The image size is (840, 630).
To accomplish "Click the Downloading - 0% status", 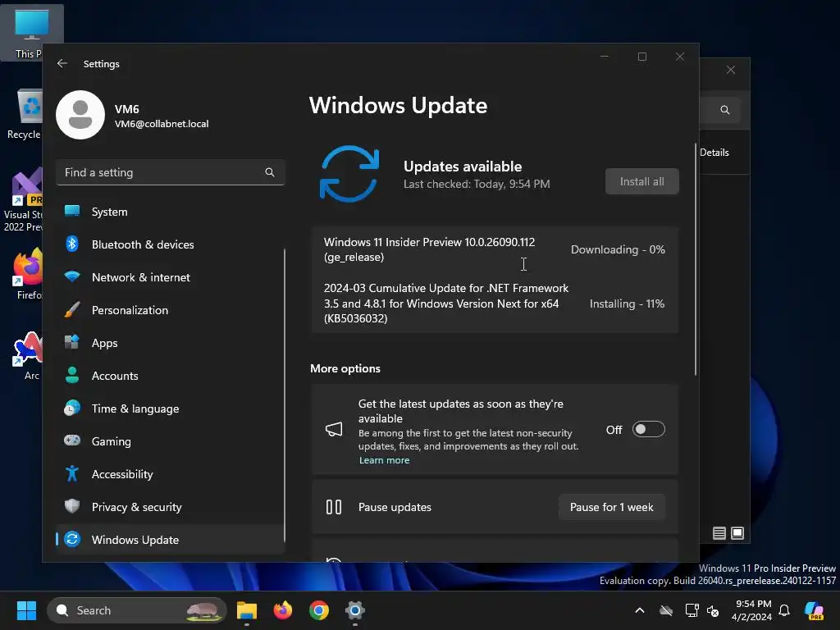I will click(618, 249).
